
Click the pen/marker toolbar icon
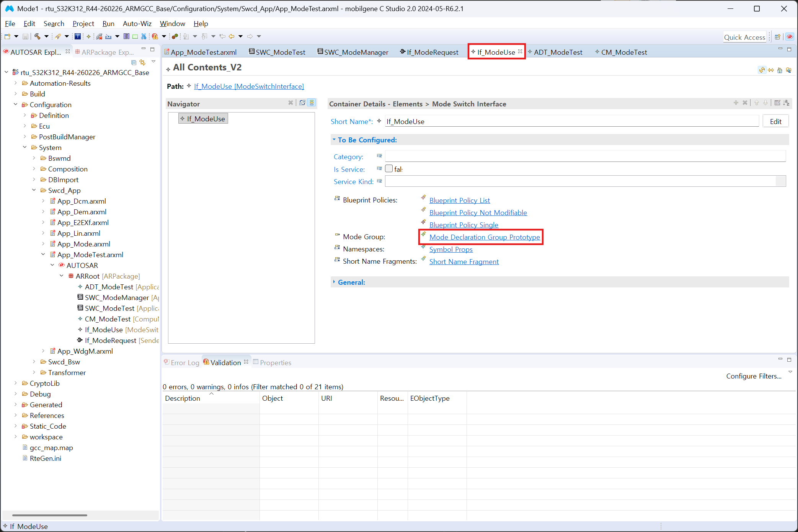click(x=58, y=36)
